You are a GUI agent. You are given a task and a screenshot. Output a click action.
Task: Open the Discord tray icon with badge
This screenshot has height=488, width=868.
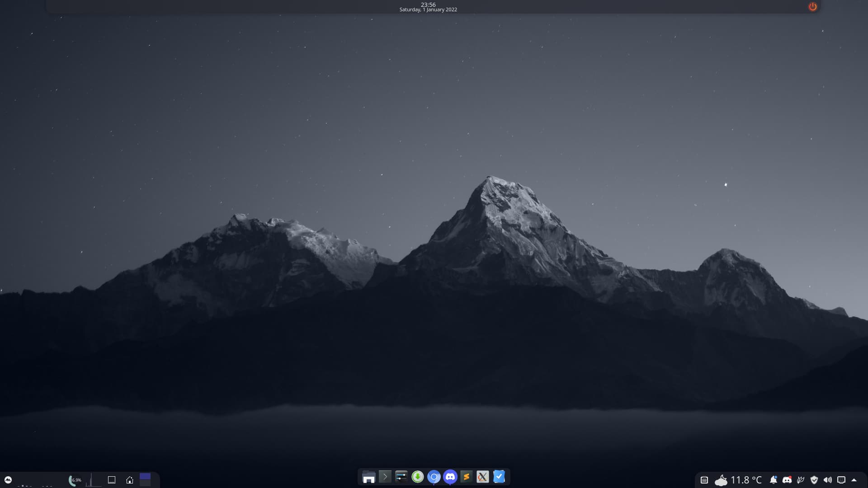pyautogui.click(x=787, y=480)
